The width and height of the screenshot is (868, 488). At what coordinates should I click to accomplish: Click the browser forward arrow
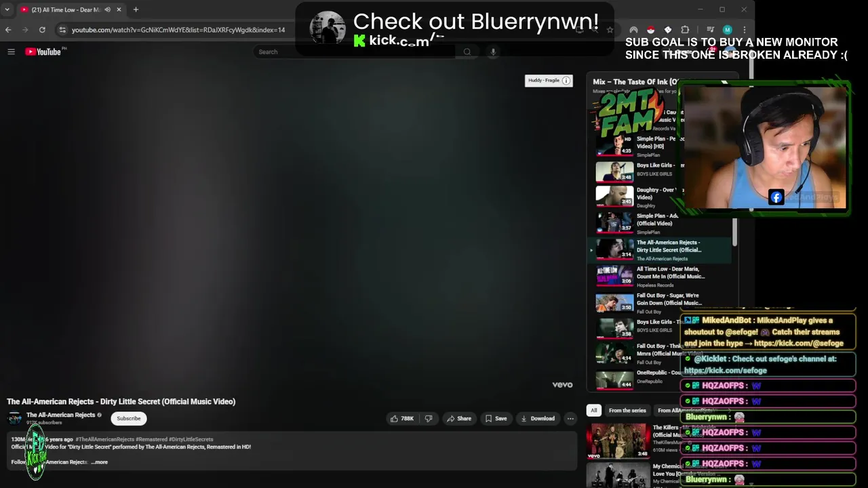coord(25,30)
